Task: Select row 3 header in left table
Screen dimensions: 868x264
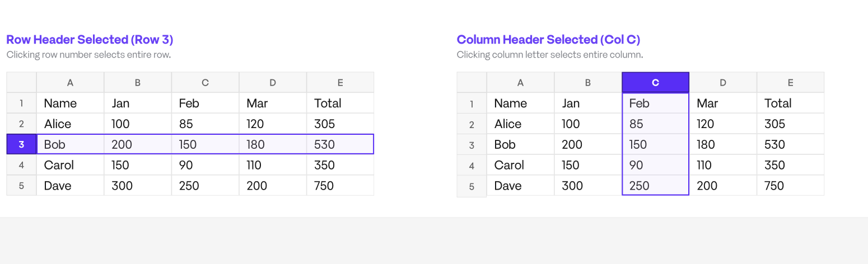Action: pyautogui.click(x=21, y=144)
